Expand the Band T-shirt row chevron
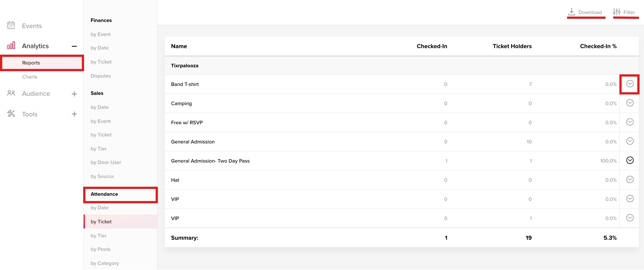This screenshot has height=270, width=644. [630, 84]
